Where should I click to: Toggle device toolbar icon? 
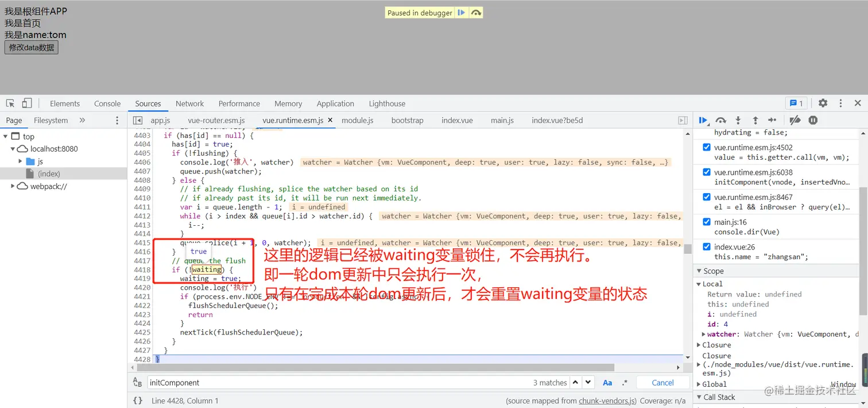[x=27, y=103]
